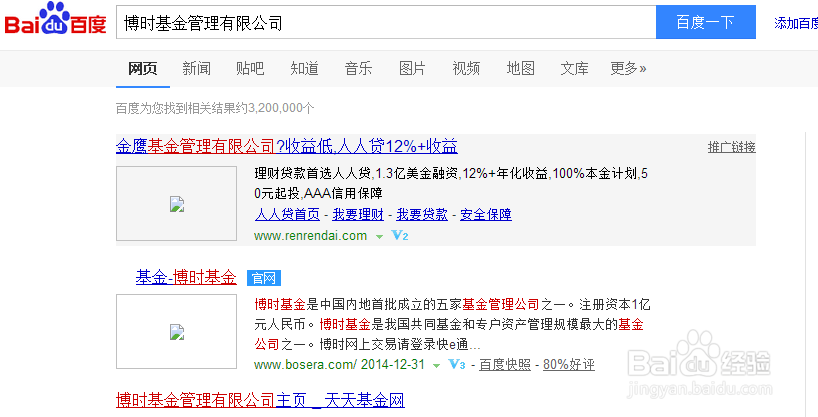
Task: Switch to the 新闻 tab
Action: click(x=197, y=68)
